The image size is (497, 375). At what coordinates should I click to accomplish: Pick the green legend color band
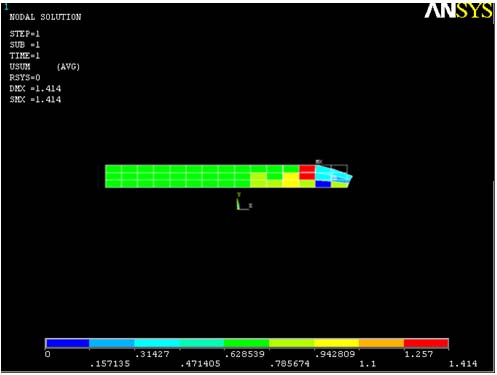click(x=247, y=343)
